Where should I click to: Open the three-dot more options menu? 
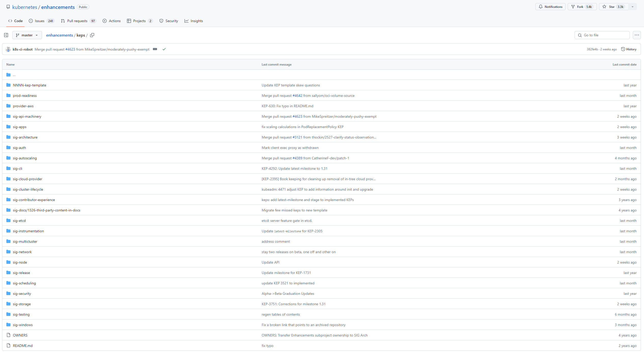point(637,35)
